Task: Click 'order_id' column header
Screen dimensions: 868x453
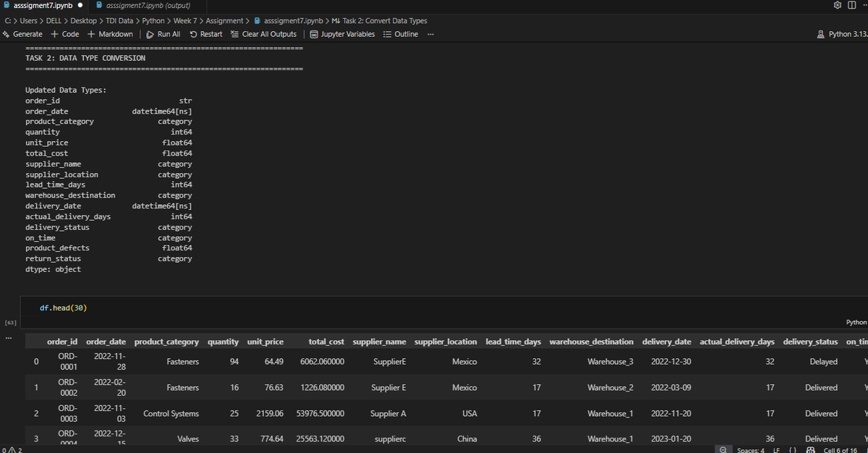Action: [62, 342]
